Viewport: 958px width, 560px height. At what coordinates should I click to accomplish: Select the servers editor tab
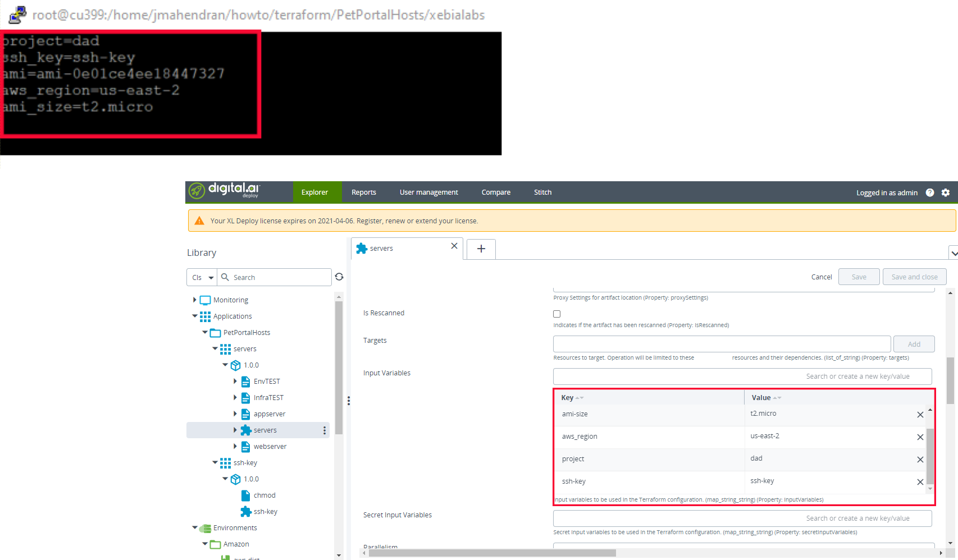tap(407, 249)
